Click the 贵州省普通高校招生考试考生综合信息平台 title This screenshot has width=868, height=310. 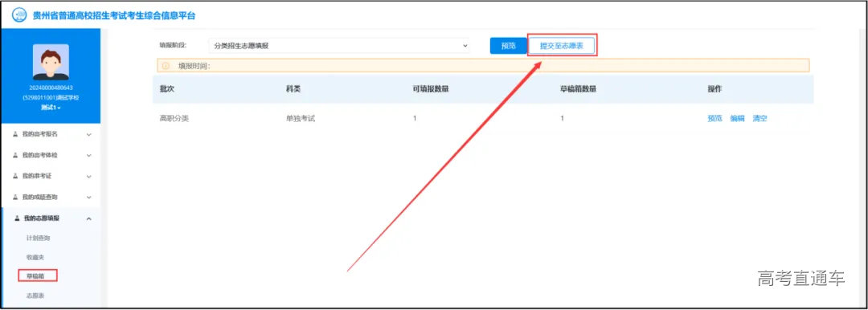click(114, 16)
